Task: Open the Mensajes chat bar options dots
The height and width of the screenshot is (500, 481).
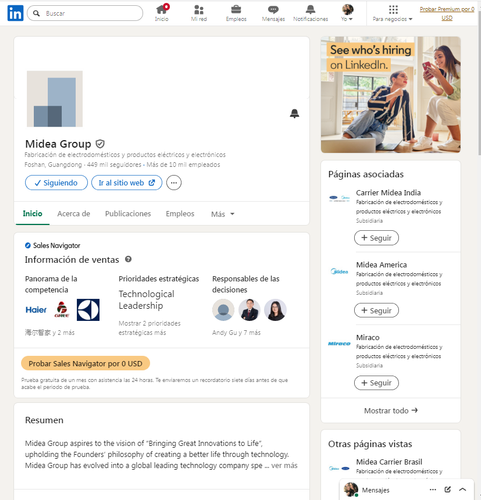Action: [x=433, y=490]
